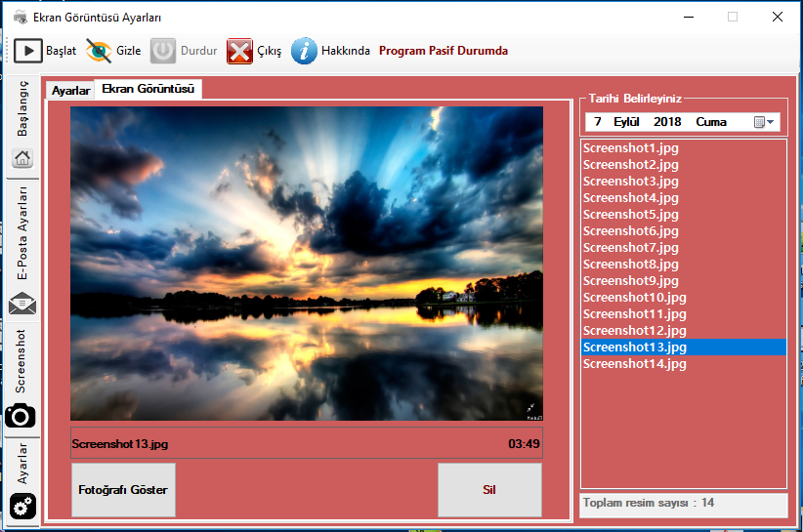Close the Ekran Görüntüsü Ayarları window

(778, 17)
